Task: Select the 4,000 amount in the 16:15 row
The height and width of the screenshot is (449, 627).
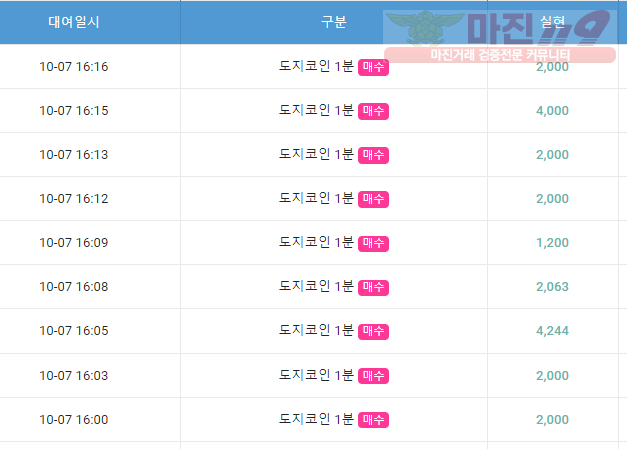Action: coord(552,111)
